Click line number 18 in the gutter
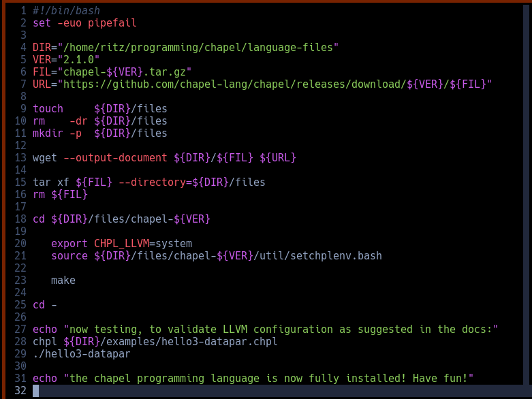The width and height of the screenshot is (532, 399). pyautogui.click(x=20, y=219)
